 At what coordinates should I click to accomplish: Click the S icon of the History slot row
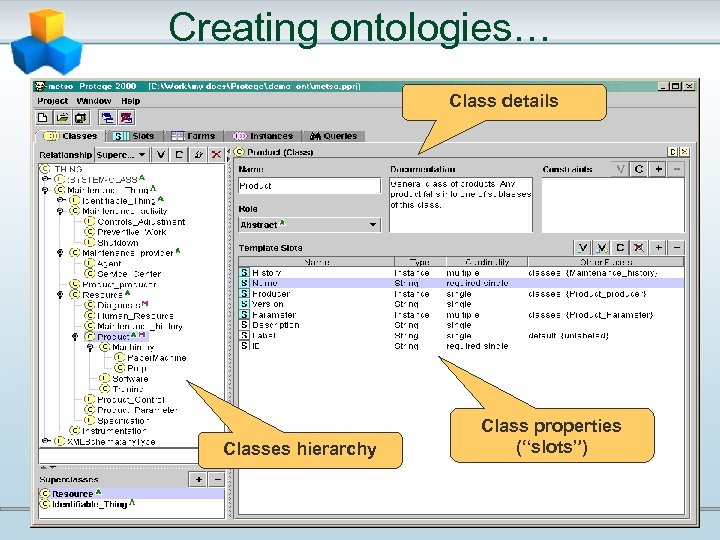click(244, 273)
